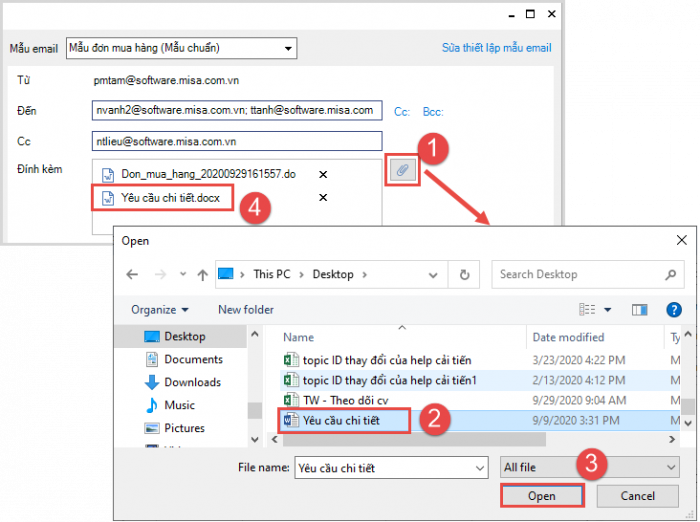Click the Bcc: link
Screen dimensions: 700x522
point(432,112)
